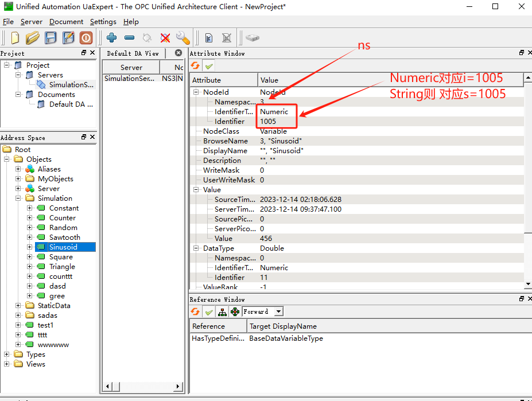Open the Document menu
The image size is (532, 401).
click(66, 22)
